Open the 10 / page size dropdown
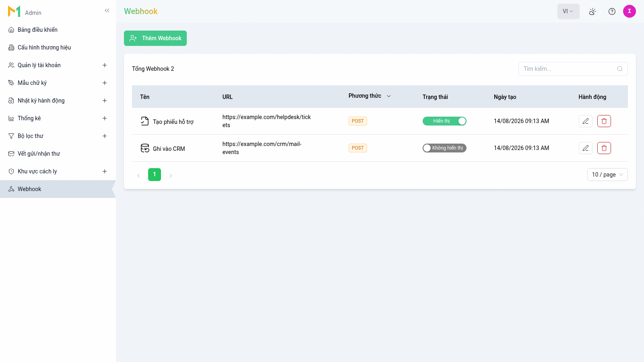This screenshot has width=644, height=362. click(x=607, y=175)
